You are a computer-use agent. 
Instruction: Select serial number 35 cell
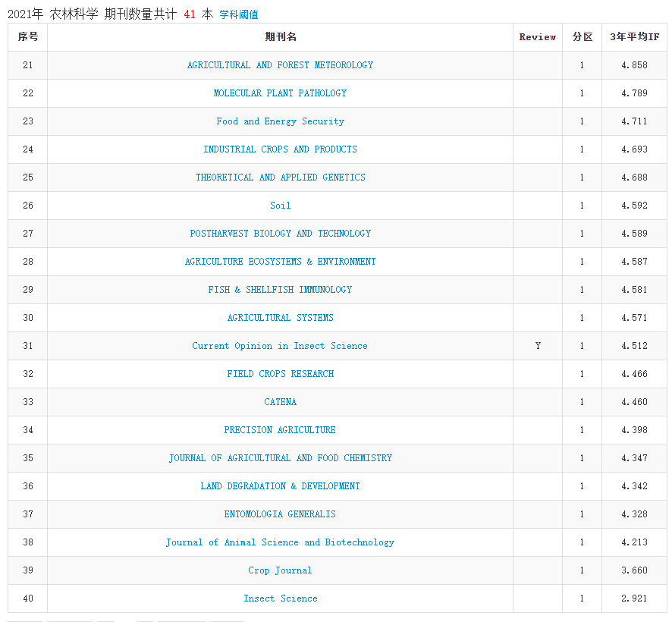(x=28, y=458)
